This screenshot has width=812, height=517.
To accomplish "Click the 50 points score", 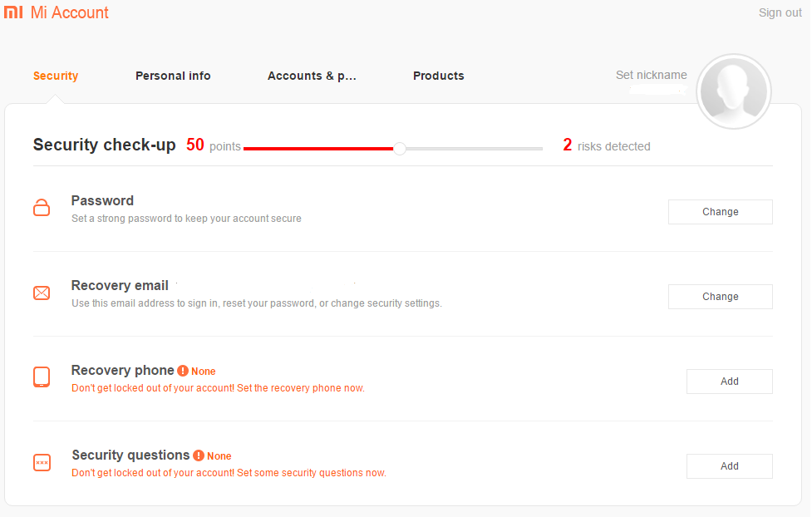I will (x=214, y=145).
